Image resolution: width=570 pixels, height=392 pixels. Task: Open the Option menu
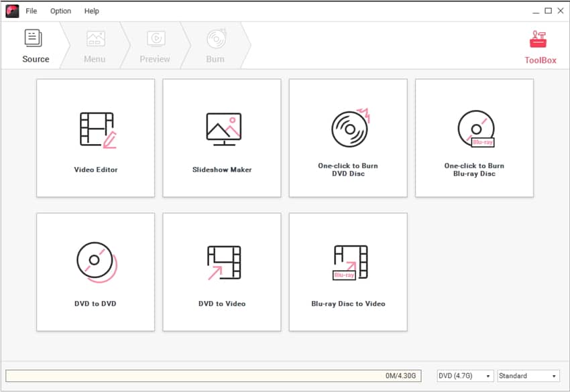click(x=60, y=11)
